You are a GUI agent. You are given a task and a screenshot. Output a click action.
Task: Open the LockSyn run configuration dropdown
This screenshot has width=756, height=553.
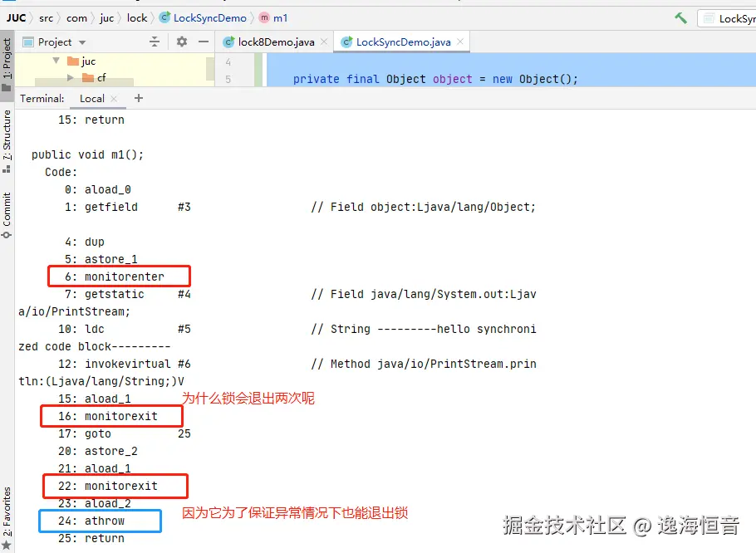pos(727,19)
